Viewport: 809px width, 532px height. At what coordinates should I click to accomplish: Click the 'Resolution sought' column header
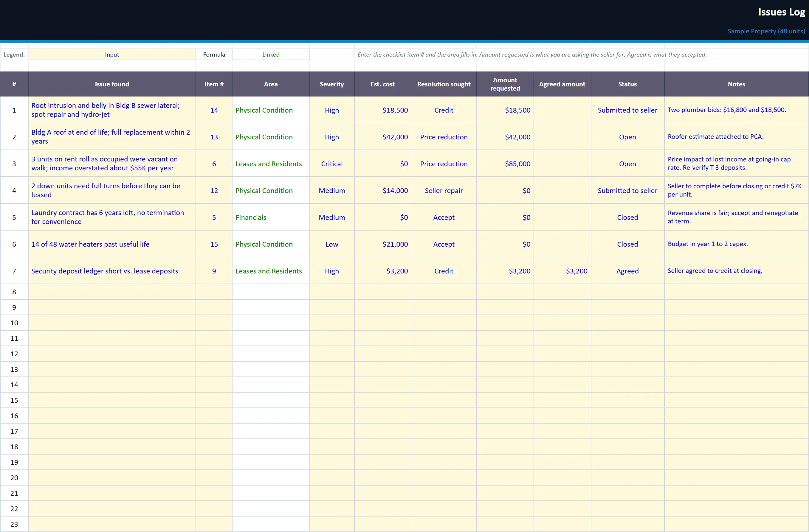(x=444, y=84)
